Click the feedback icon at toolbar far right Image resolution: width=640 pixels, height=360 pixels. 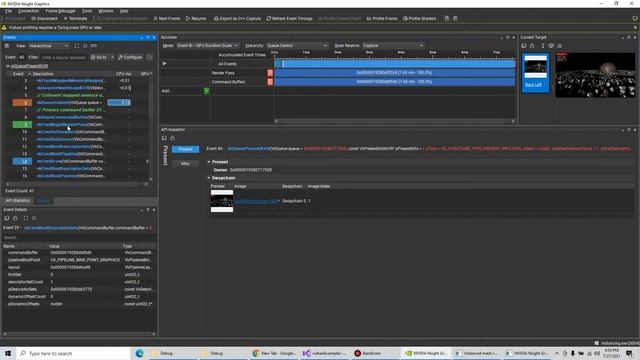coord(635,18)
